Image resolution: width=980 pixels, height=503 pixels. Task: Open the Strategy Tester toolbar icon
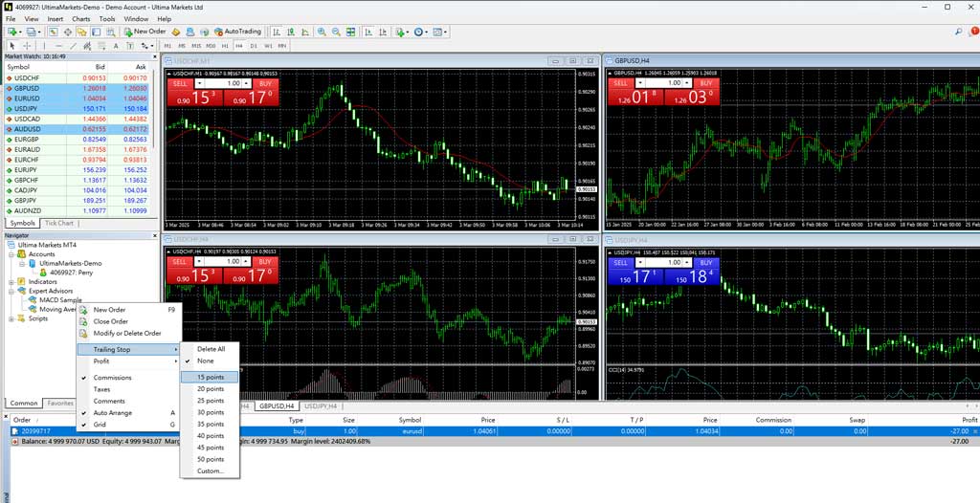[x=111, y=32]
